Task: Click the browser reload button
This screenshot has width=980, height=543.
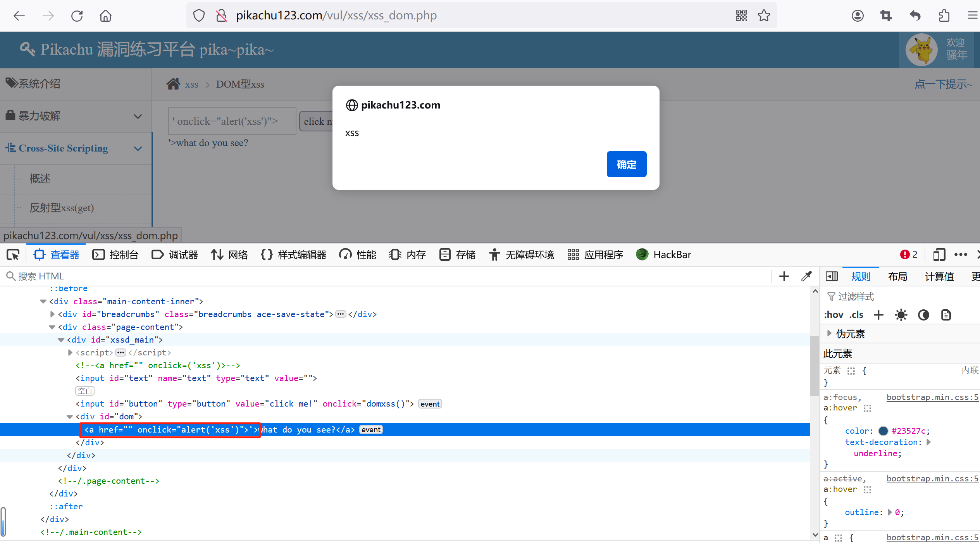Action: pos(77,16)
